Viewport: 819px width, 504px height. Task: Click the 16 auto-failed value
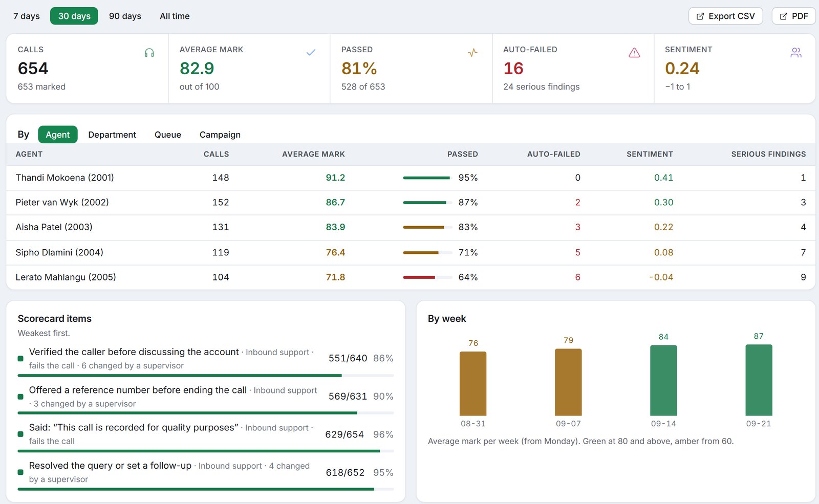coord(513,68)
